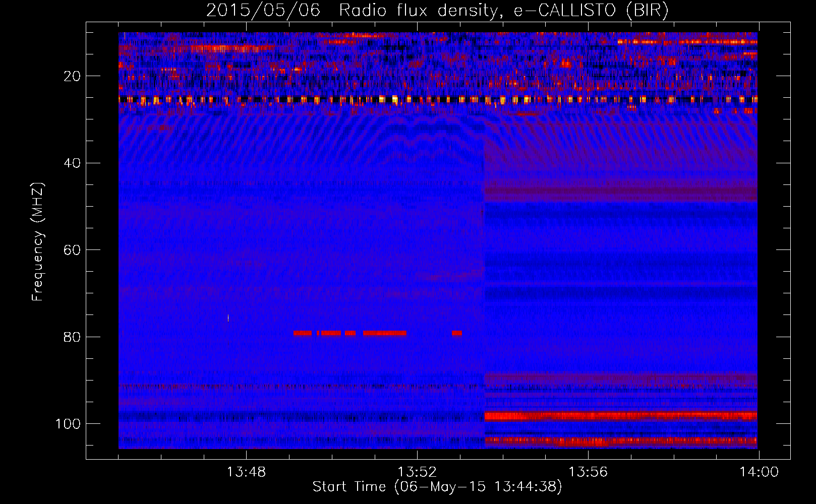Click the "20" frequency tick label
The width and height of the screenshot is (816, 504).
tap(72, 76)
